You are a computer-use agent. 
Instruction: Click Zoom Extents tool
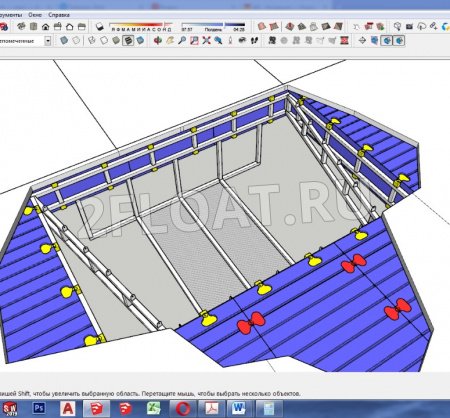pos(206,41)
